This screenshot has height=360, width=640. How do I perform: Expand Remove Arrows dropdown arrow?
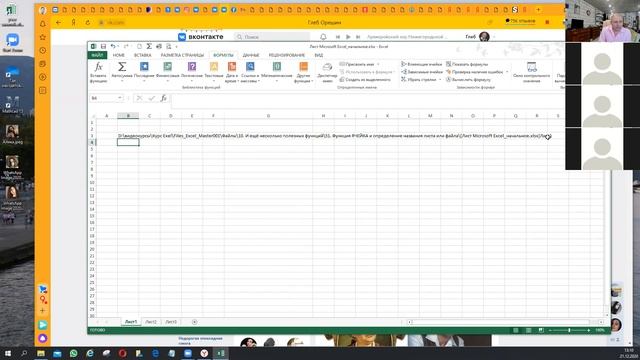tap(440, 80)
